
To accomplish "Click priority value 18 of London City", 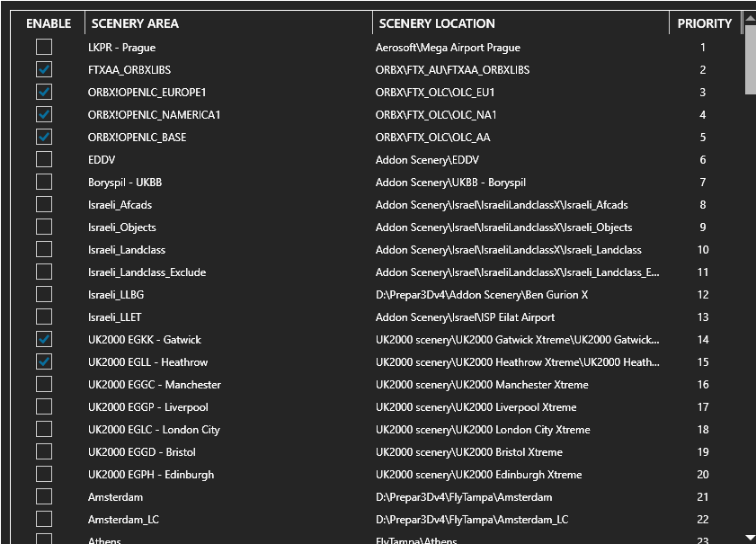I will click(x=703, y=429).
